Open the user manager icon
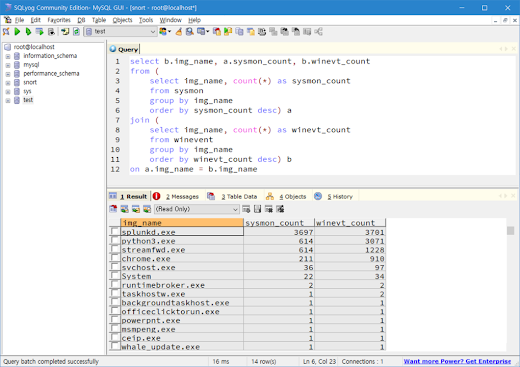 pyautogui.click(x=163, y=32)
